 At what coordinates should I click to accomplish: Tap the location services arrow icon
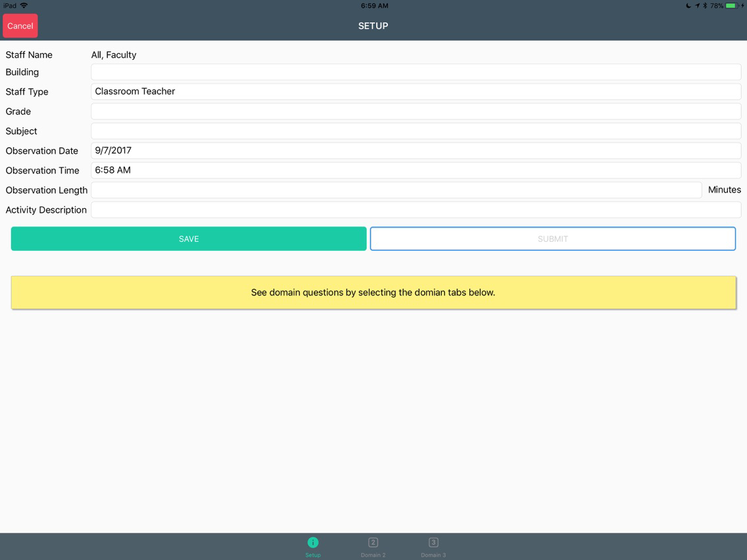[x=698, y=6]
